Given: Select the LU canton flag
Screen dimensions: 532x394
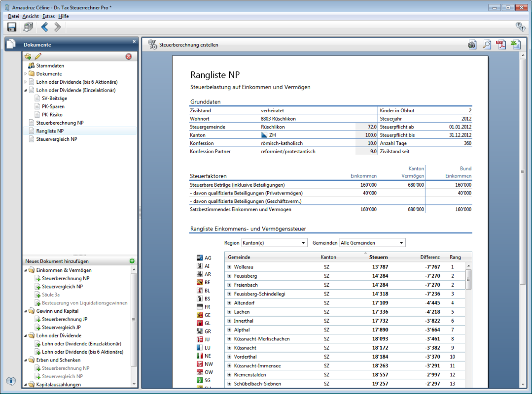Looking at the screenshot, I should 200,348.
